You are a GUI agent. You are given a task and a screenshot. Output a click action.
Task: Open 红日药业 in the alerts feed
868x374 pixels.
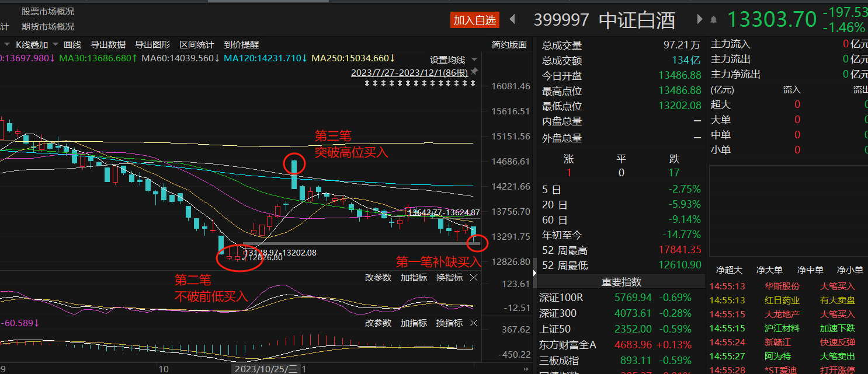pos(782,300)
